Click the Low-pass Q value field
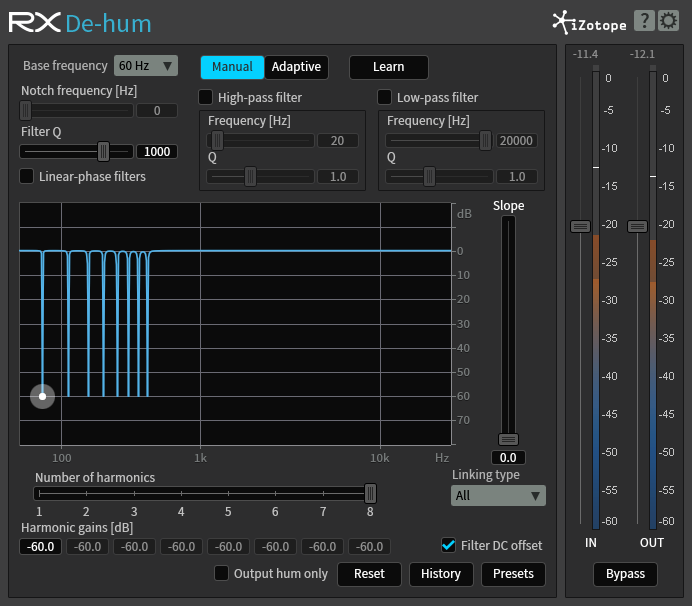Viewport: 692px width, 606px height. coord(516,177)
